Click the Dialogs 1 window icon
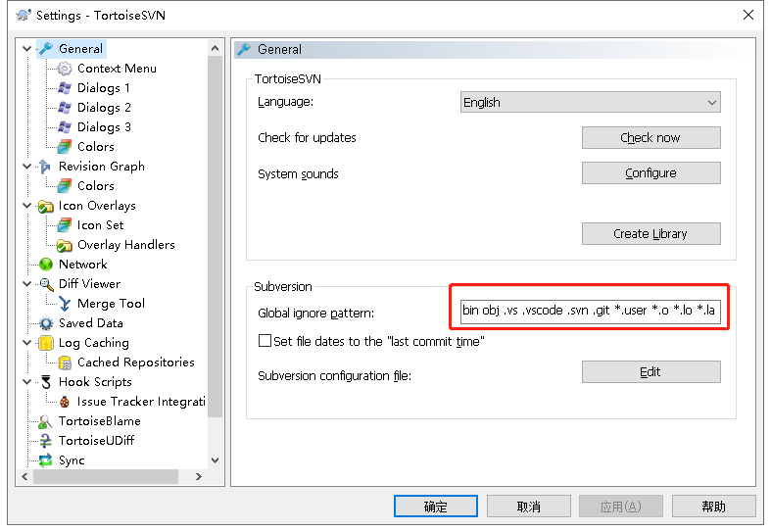This screenshot has width=771, height=532. [x=65, y=88]
